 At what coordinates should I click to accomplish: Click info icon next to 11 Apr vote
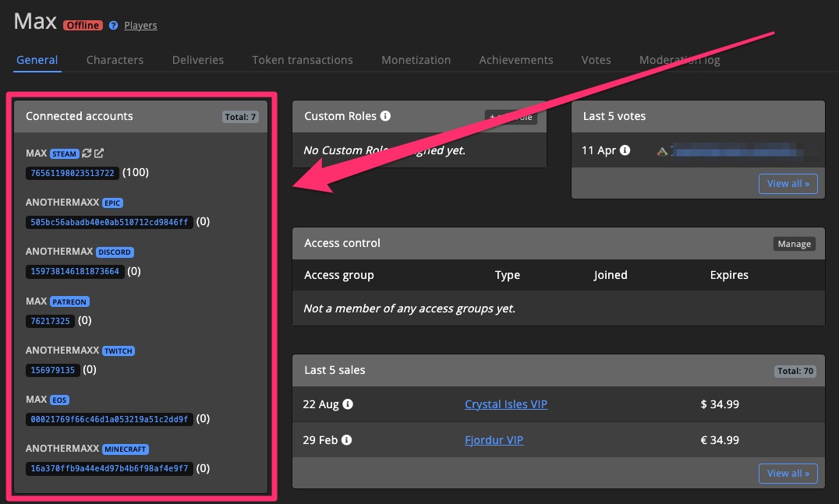click(x=625, y=150)
